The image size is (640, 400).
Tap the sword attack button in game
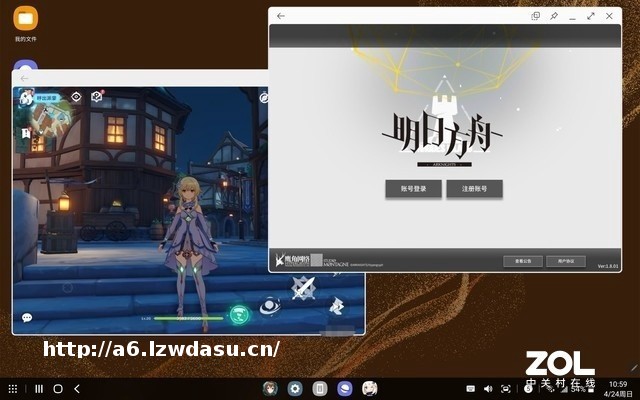pyautogui.click(x=303, y=288)
